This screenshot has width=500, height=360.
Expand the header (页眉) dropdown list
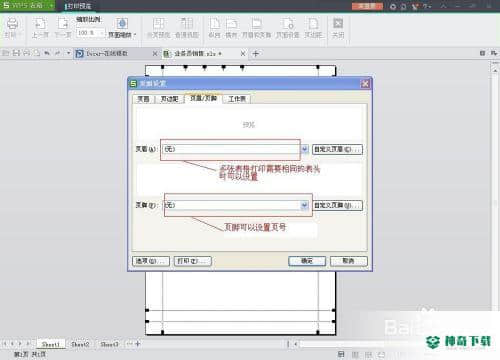coord(304,149)
